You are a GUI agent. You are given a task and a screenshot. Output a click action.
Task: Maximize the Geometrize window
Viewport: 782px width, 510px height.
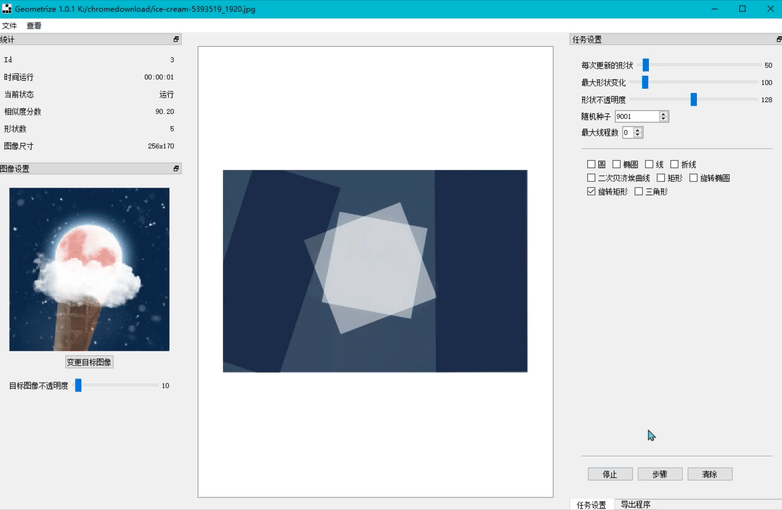pyautogui.click(x=743, y=9)
